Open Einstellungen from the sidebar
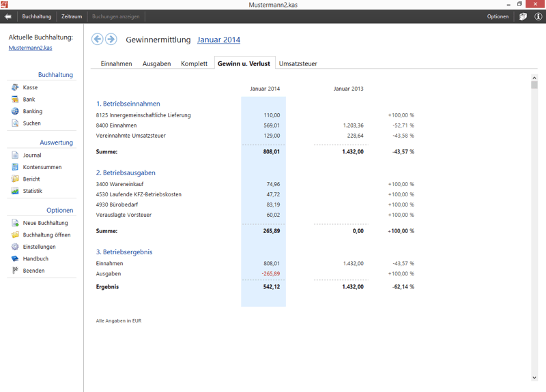Screen dimensions: 546x392 40,247
